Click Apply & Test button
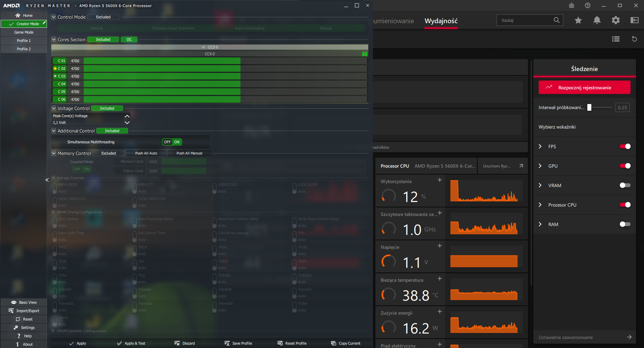Viewport: 644px width, 348px height. click(131, 343)
